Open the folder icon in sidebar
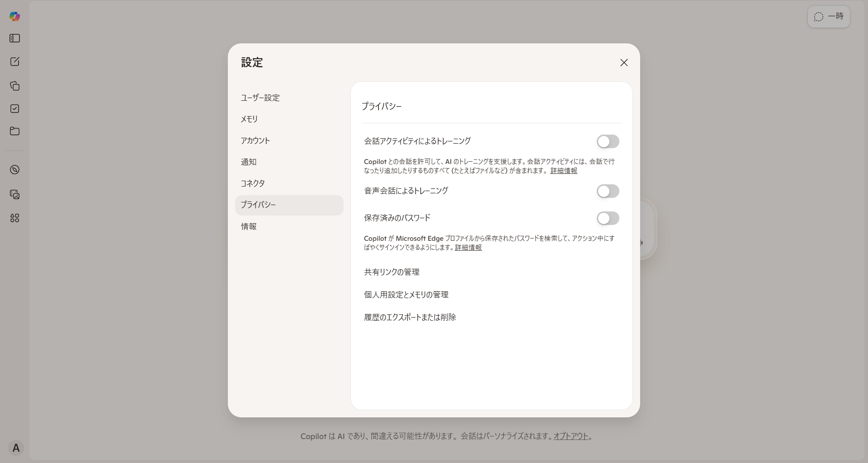This screenshot has height=463, width=868. [x=14, y=131]
